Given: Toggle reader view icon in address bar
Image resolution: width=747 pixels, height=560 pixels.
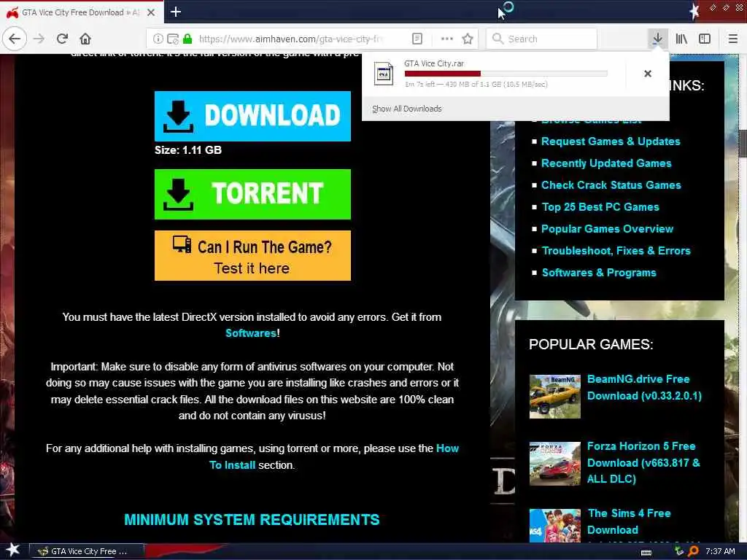Looking at the screenshot, I should pos(417,39).
